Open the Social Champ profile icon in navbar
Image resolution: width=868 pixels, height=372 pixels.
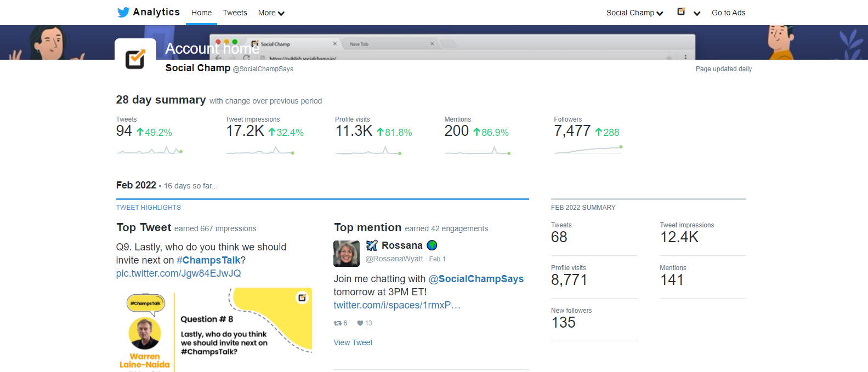coord(681,12)
